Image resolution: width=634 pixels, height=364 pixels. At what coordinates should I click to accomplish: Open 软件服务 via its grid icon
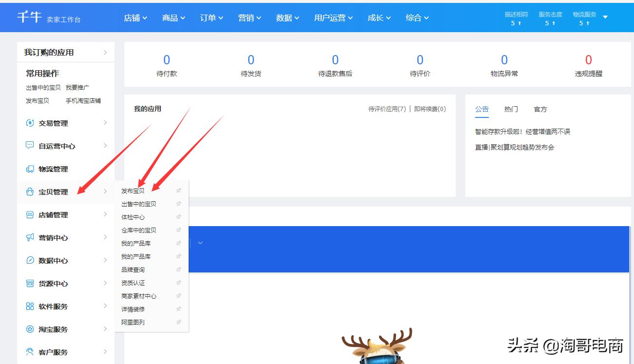(30, 307)
